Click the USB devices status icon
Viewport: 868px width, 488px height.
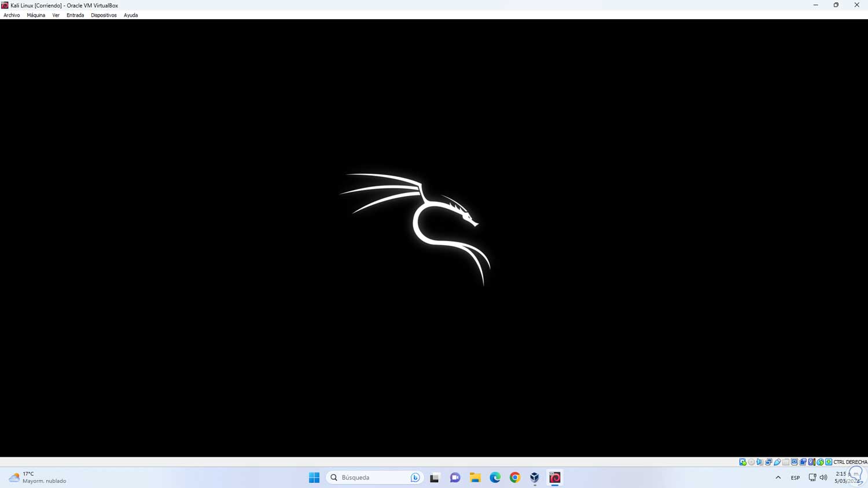[778, 462]
